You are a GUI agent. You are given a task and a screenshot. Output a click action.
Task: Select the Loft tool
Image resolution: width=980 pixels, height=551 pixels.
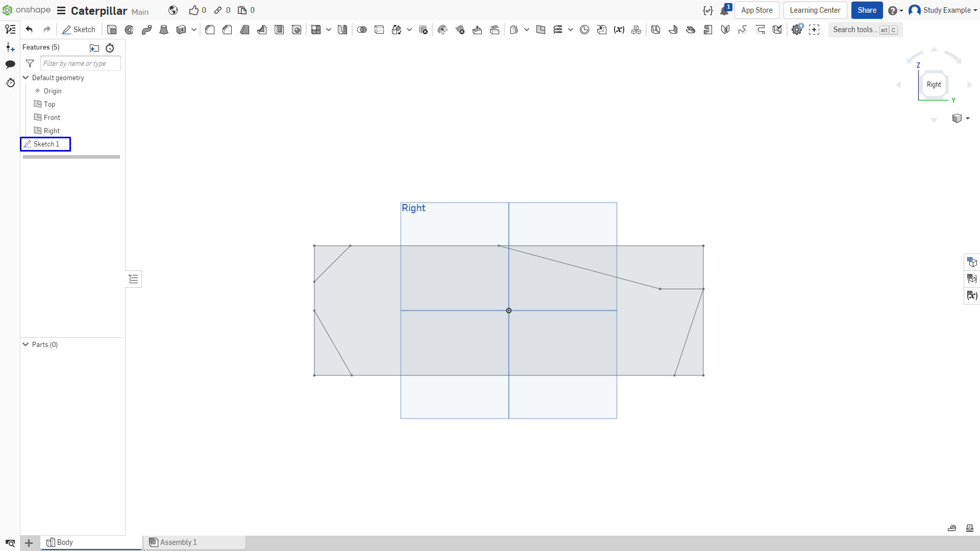164,30
